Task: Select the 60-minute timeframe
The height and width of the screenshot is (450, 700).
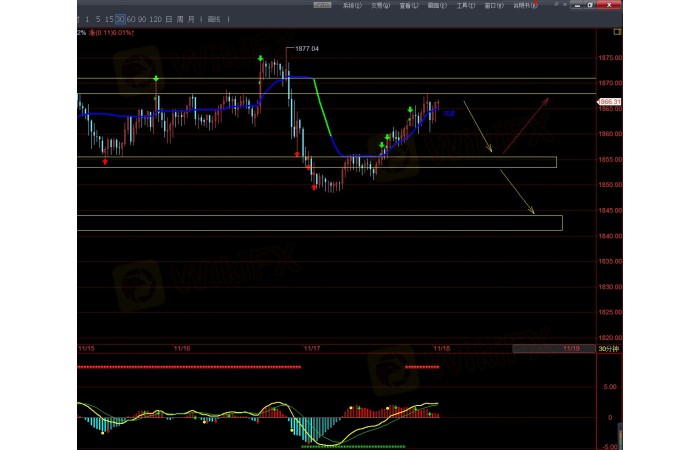Action: point(132,19)
